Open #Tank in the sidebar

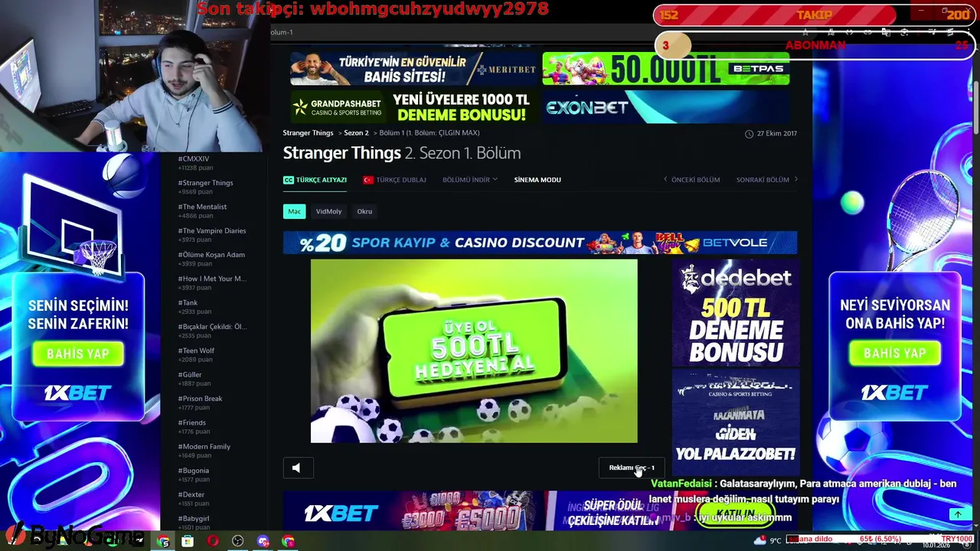point(188,302)
